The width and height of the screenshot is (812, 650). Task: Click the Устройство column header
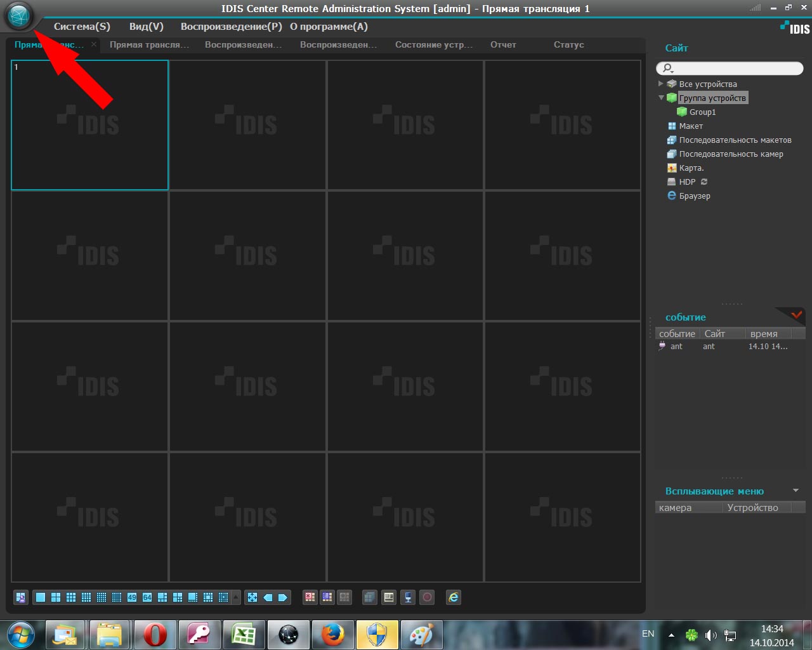(757, 508)
